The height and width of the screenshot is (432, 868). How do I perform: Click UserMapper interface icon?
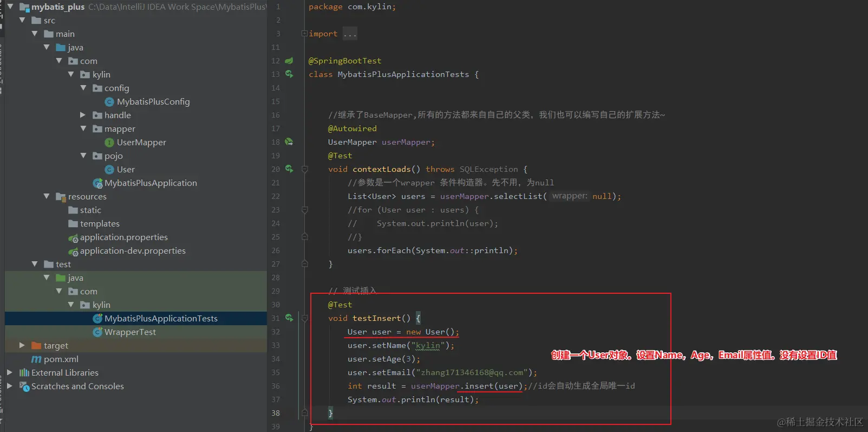coord(109,143)
